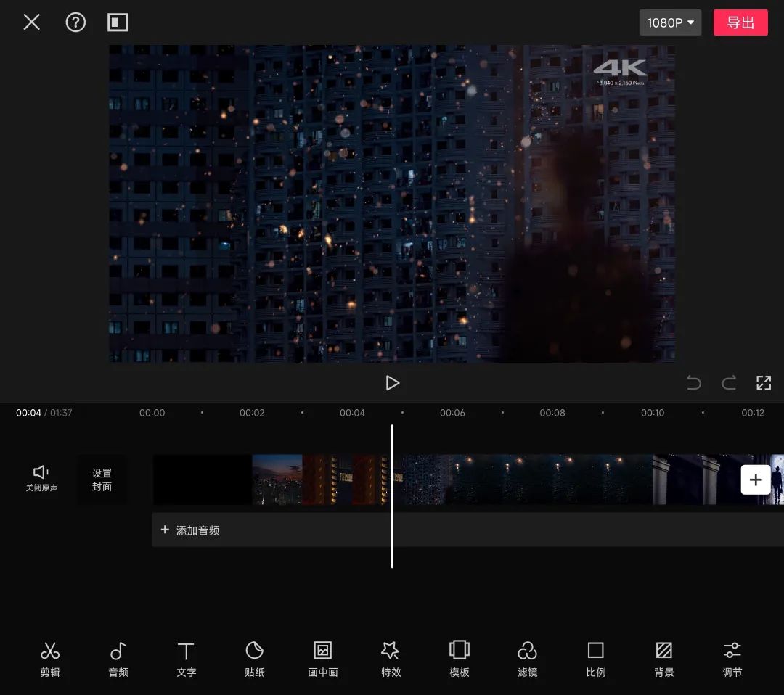Enter fullscreen preview mode
Image resolution: width=784 pixels, height=695 pixels.
click(x=763, y=383)
